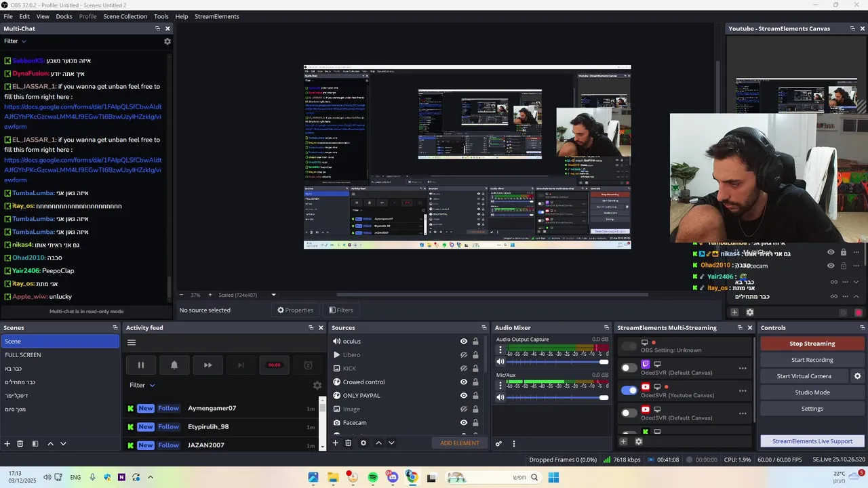The height and width of the screenshot is (488, 868).
Task: Open StreamElements Live Support
Action: (812, 441)
